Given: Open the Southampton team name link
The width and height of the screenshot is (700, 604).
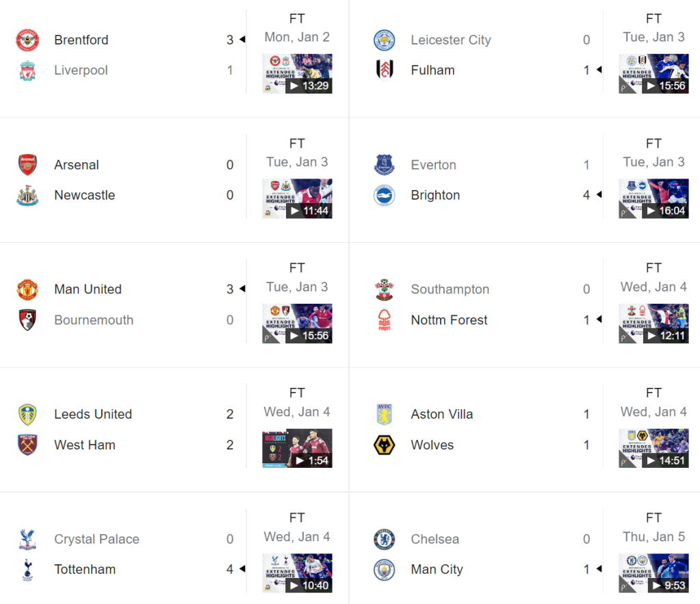Looking at the screenshot, I should click(450, 289).
